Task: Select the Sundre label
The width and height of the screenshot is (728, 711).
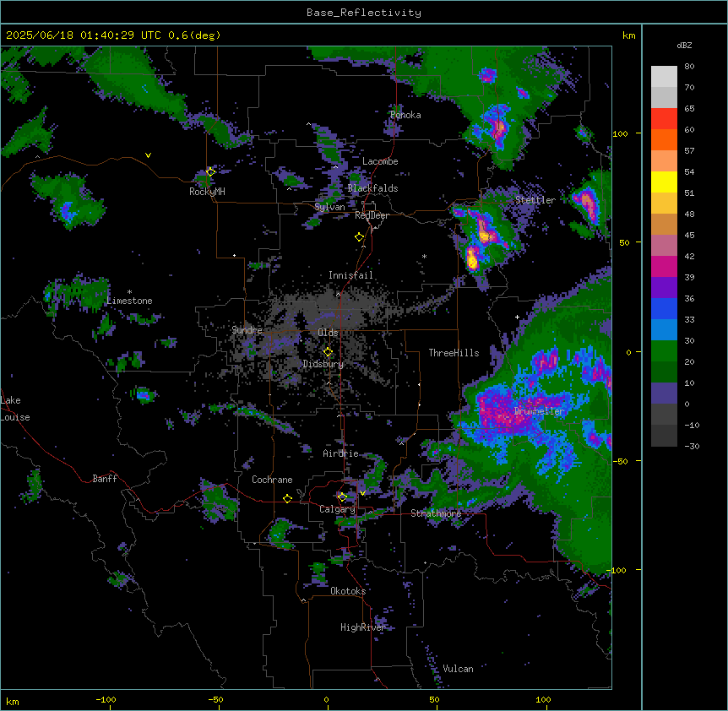Action: [247, 330]
